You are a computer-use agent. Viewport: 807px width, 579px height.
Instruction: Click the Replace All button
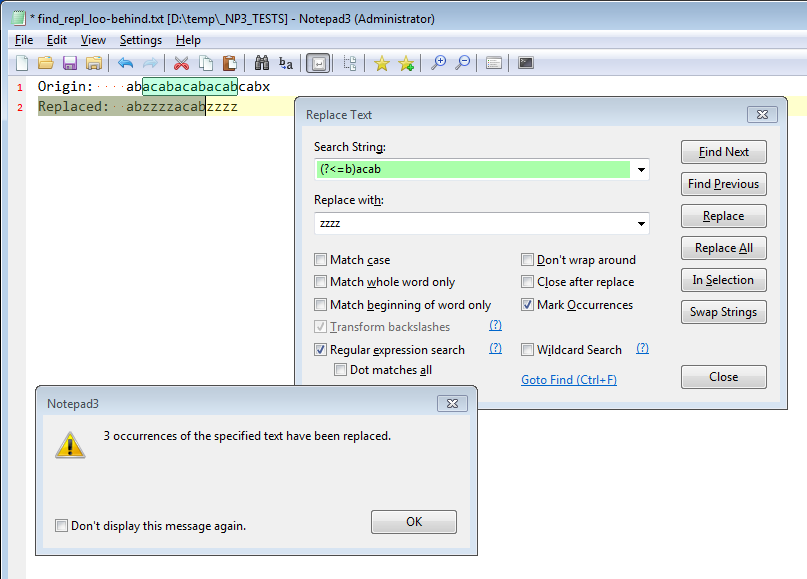723,248
